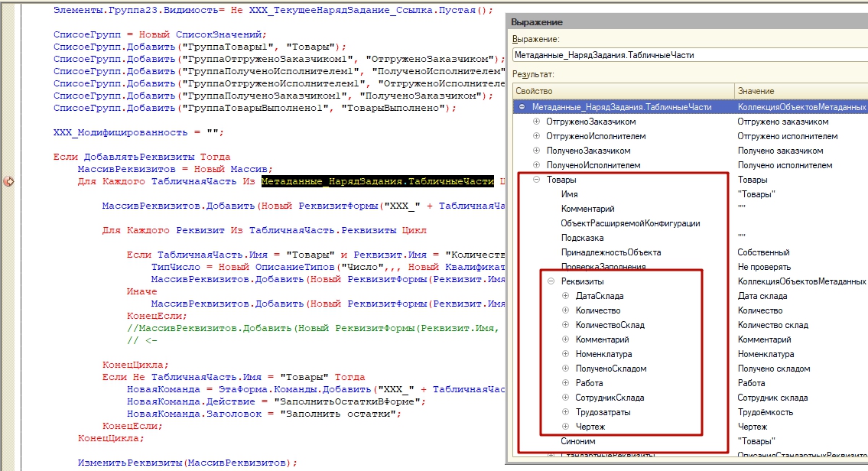The image size is (868, 471).
Task: Collapse the Товары node
Action: click(x=536, y=180)
